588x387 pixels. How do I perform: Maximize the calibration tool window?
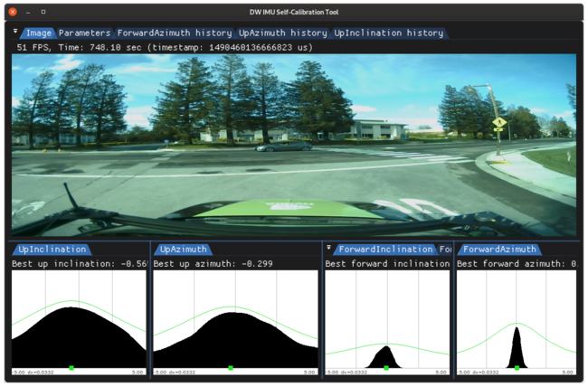(43, 12)
